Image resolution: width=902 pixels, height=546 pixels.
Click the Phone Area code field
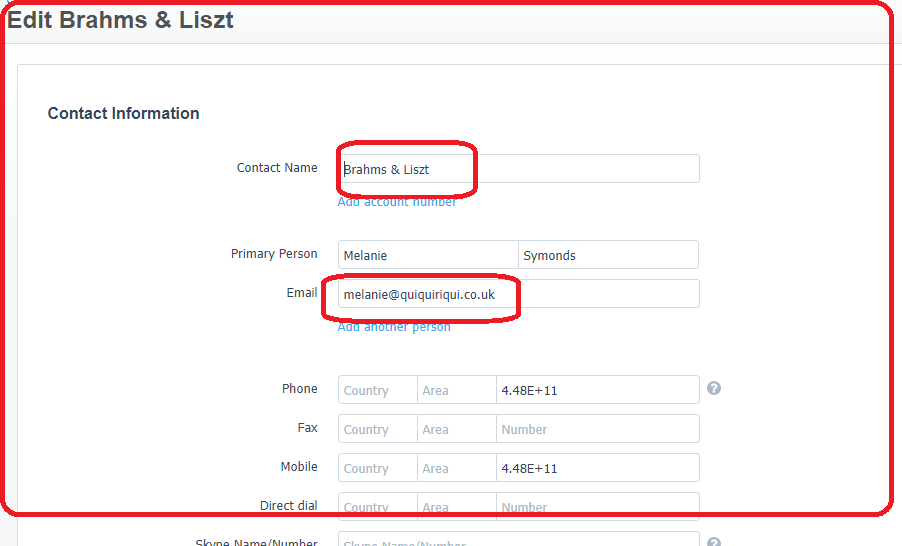point(457,390)
